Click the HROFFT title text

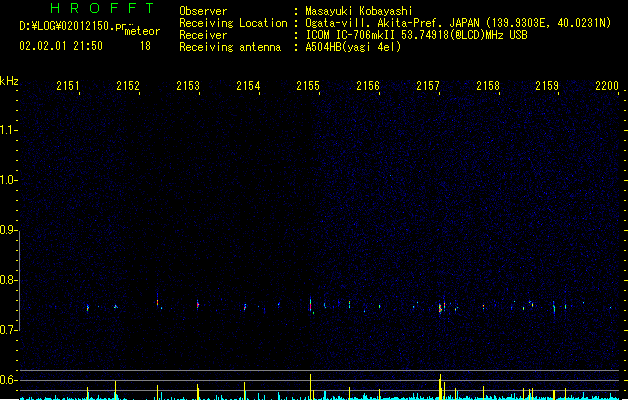click(x=102, y=8)
